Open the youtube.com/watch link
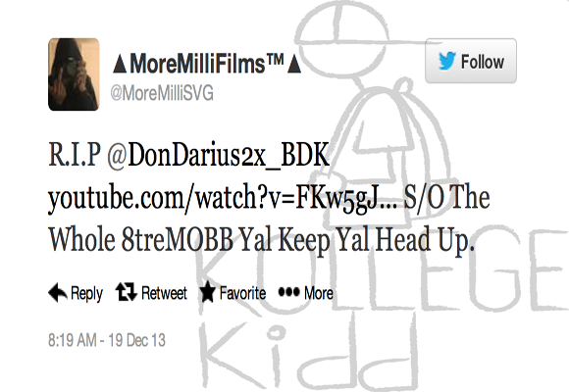 [223, 199]
